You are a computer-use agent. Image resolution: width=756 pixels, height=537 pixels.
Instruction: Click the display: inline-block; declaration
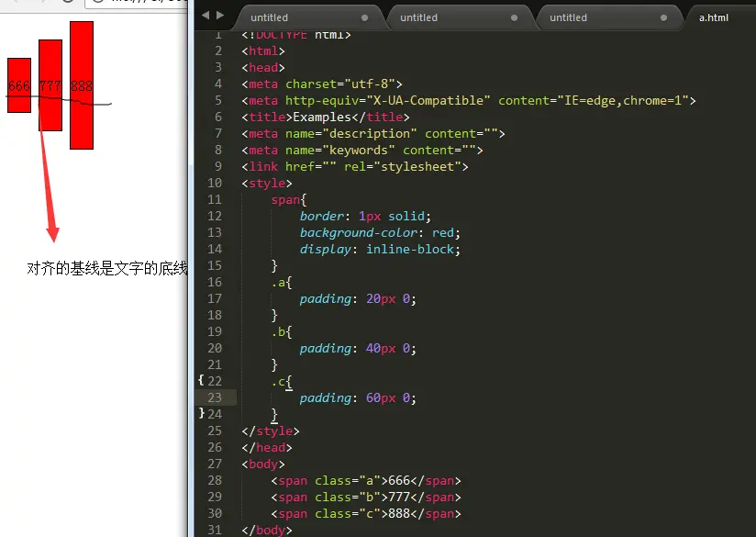pyautogui.click(x=380, y=250)
